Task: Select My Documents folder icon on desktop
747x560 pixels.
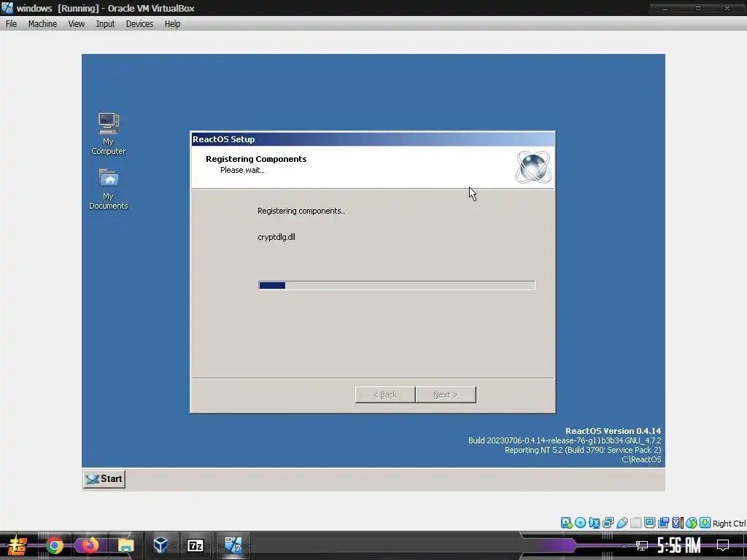Action: [109, 189]
